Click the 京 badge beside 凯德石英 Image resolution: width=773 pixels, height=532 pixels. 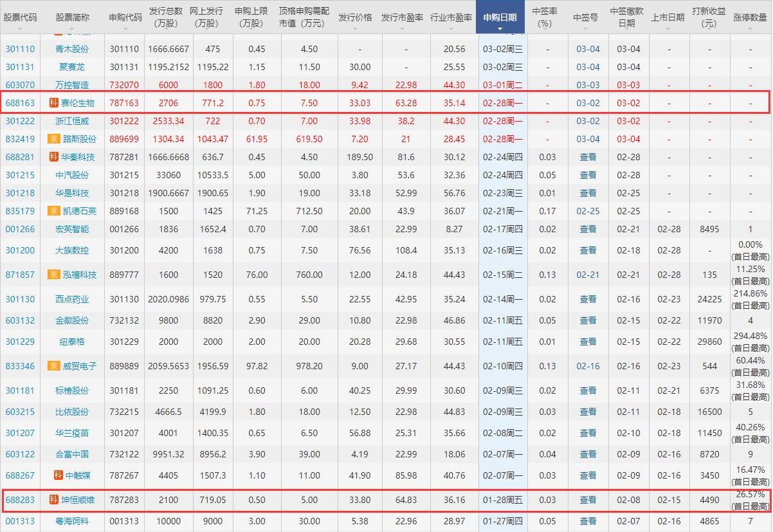coord(54,211)
